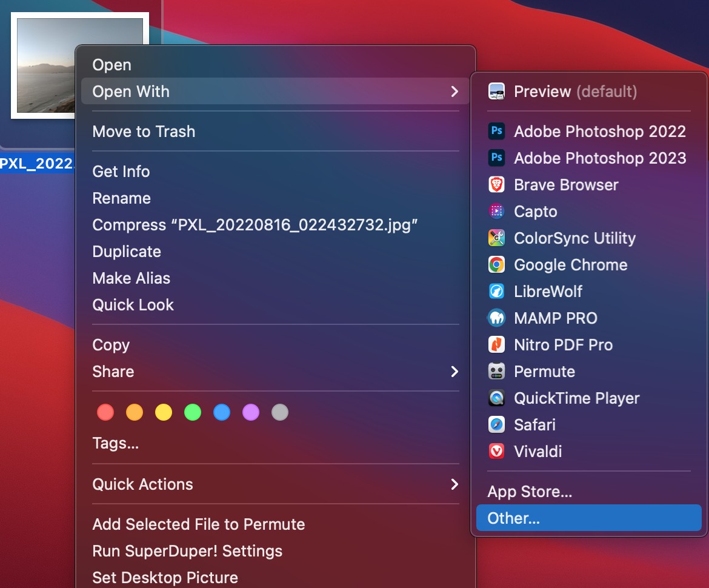Image resolution: width=709 pixels, height=588 pixels.
Task: Choose Open from the context menu
Action: coord(276,65)
